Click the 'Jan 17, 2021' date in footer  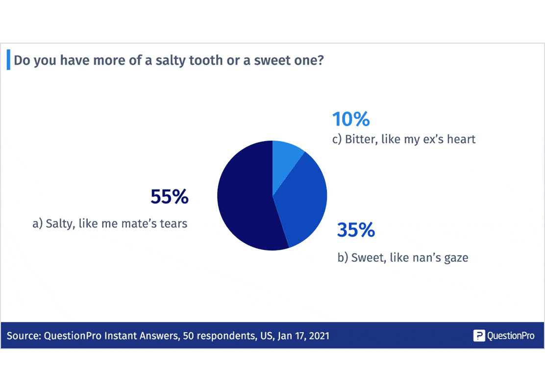tap(303, 336)
